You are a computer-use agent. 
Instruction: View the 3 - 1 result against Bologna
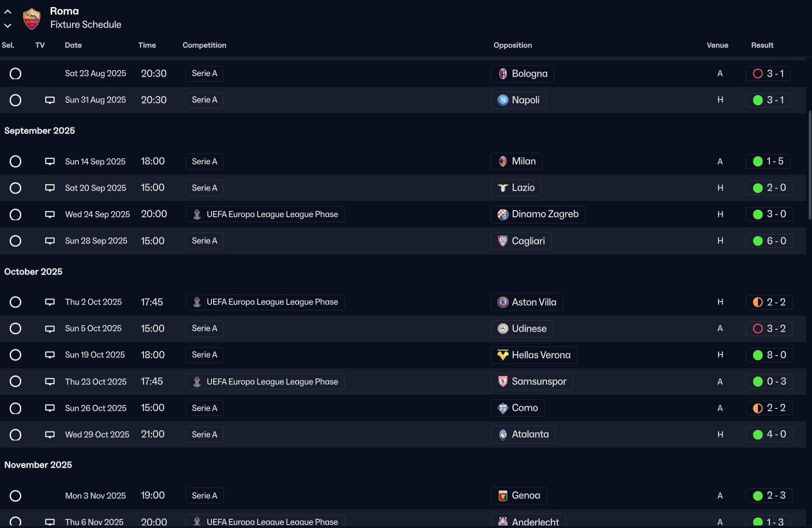coord(768,73)
